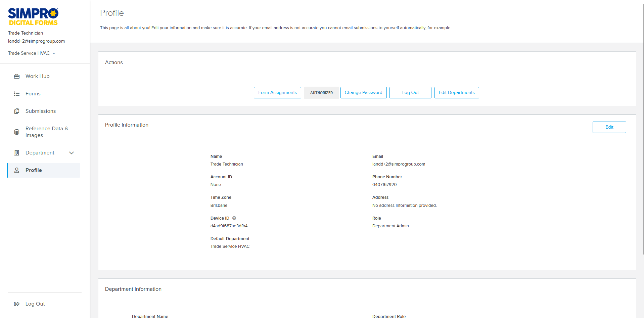This screenshot has width=644, height=318.
Task: Click the Form Assignments button
Action: point(277,93)
